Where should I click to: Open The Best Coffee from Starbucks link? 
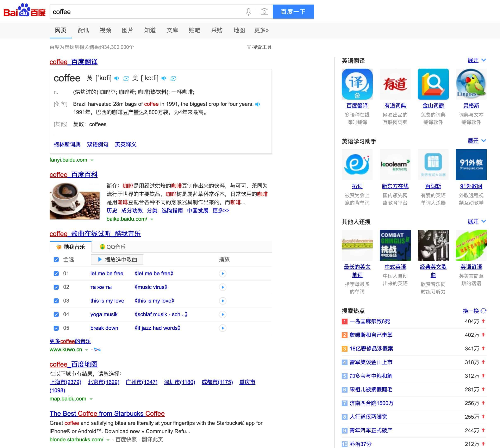pos(107,413)
